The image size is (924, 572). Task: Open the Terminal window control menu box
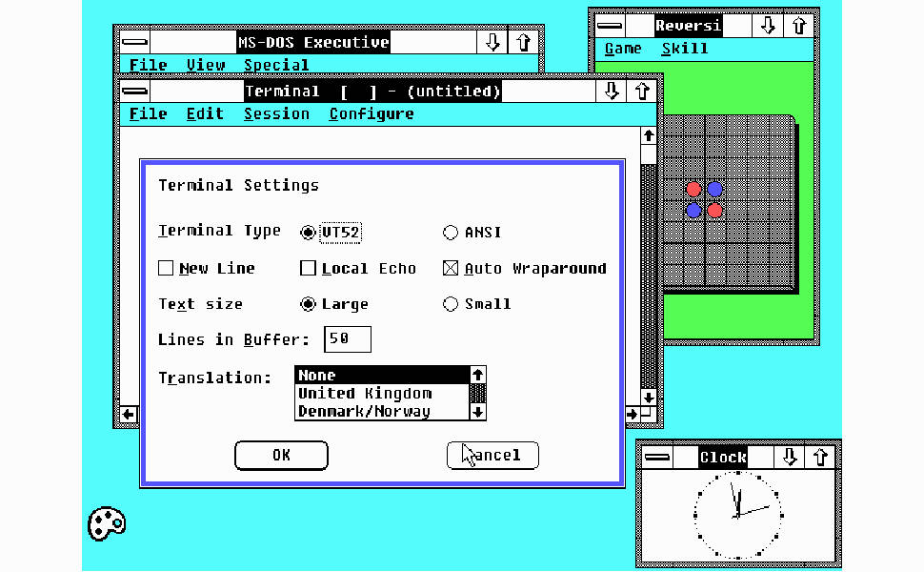(x=135, y=92)
